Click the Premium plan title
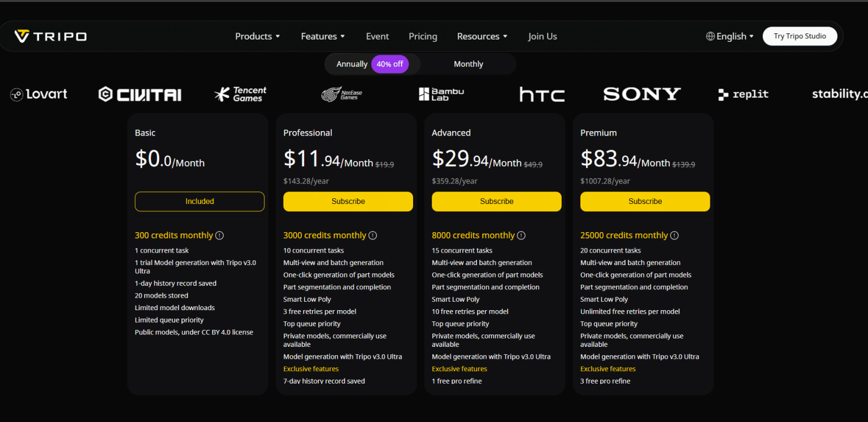The width and height of the screenshot is (868, 422). pyautogui.click(x=598, y=133)
